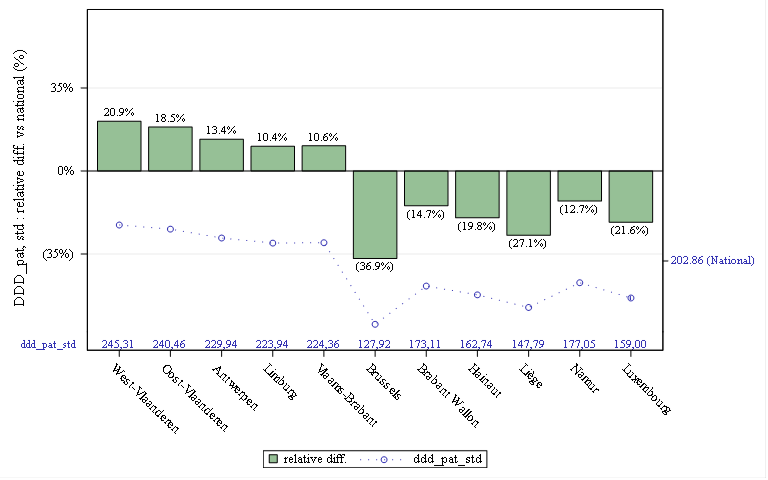Select the Luxembourg (21.6%) bar

click(x=631, y=196)
